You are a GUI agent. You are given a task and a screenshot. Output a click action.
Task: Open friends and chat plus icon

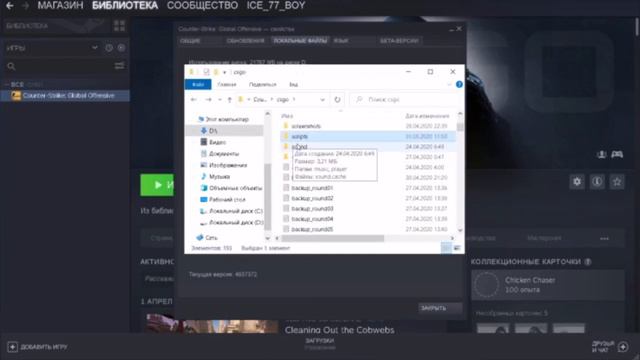pyautogui.click(x=623, y=347)
